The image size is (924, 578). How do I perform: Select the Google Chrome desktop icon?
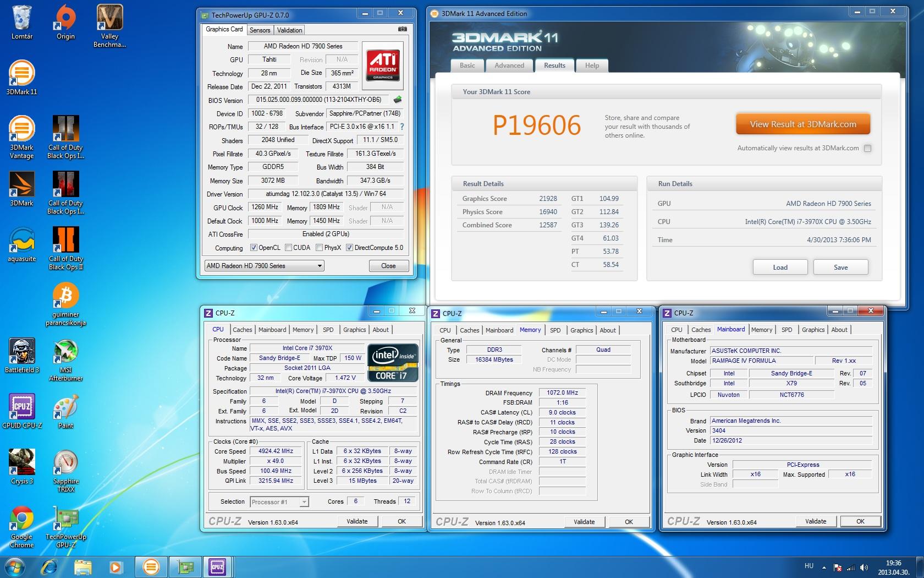22,527
